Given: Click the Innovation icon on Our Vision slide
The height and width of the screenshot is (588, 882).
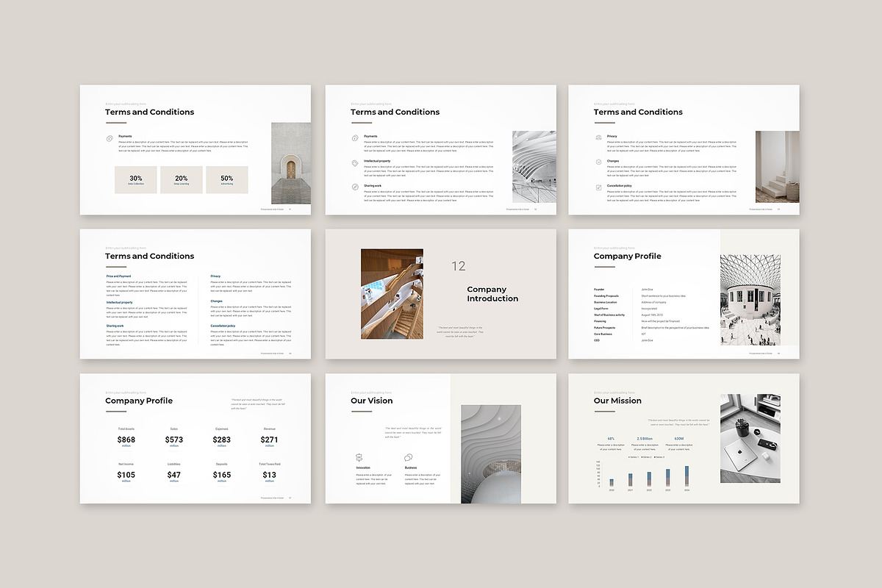Looking at the screenshot, I should click(x=359, y=457).
